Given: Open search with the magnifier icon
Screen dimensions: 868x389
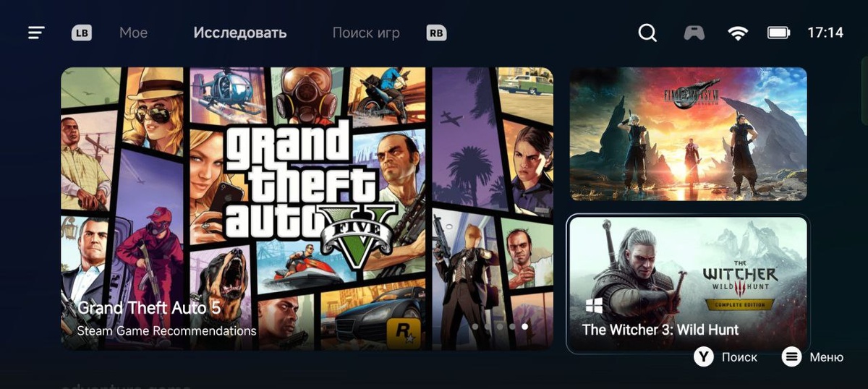Looking at the screenshot, I should tap(647, 33).
